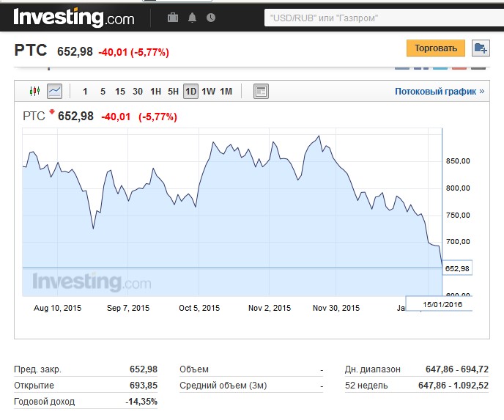Screen dimensions: 504x420
Task: Choose the 5H chart interval
Action: [173, 92]
